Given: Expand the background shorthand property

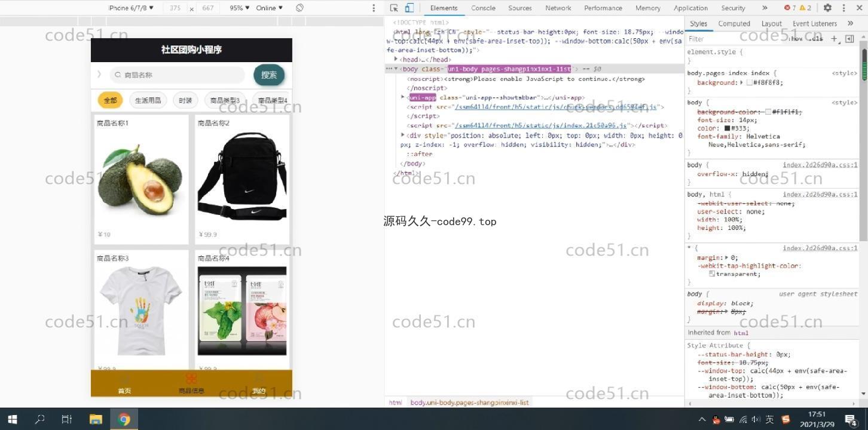Looking at the screenshot, I should 741,82.
